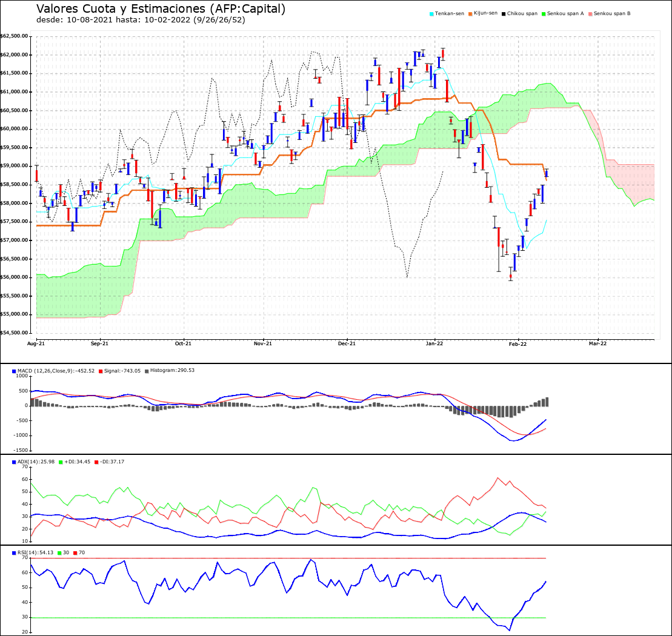Click the -1000 tick on MACD axis
This screenshot has width=672, height=636.
[21, 436]
